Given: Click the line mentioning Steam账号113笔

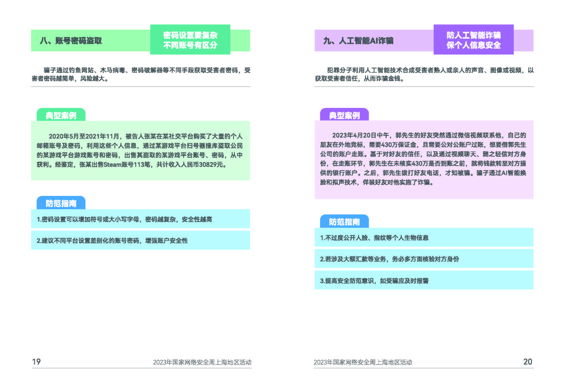Looking at the screenshot, I should tap(132, 165).
